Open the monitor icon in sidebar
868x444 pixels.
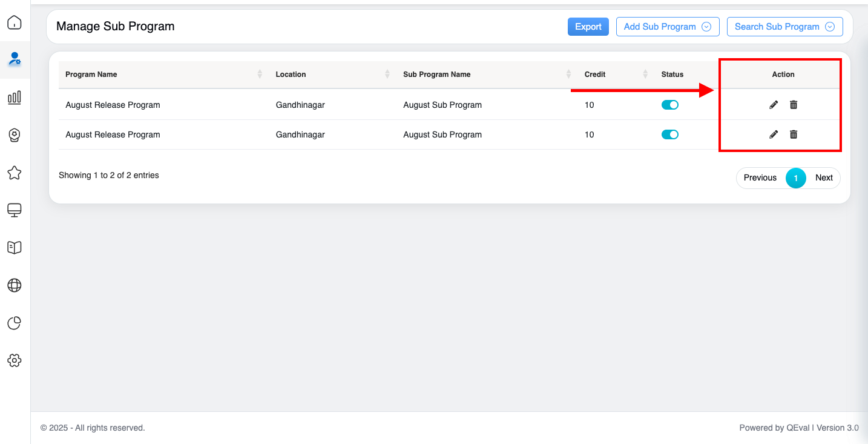[x=15, y=210]
